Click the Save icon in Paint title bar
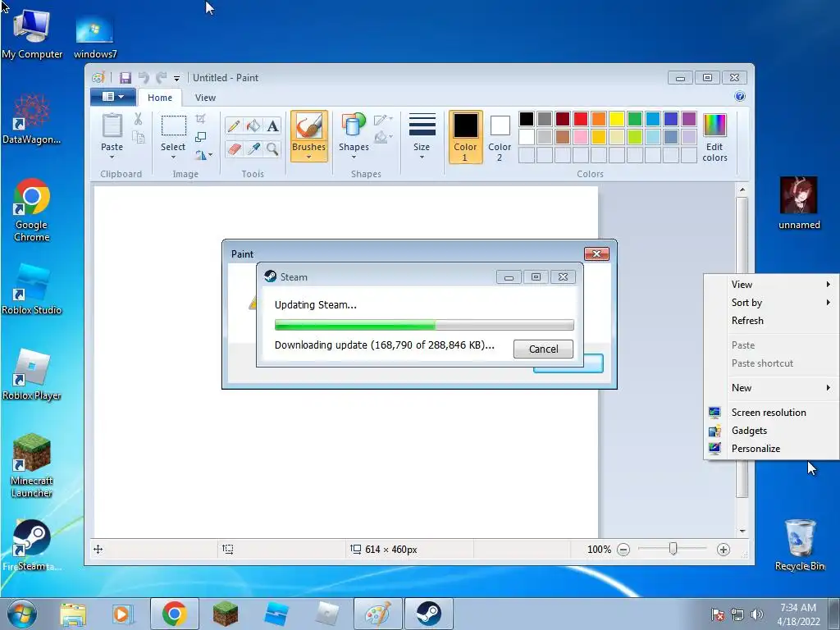 (126, 78)
